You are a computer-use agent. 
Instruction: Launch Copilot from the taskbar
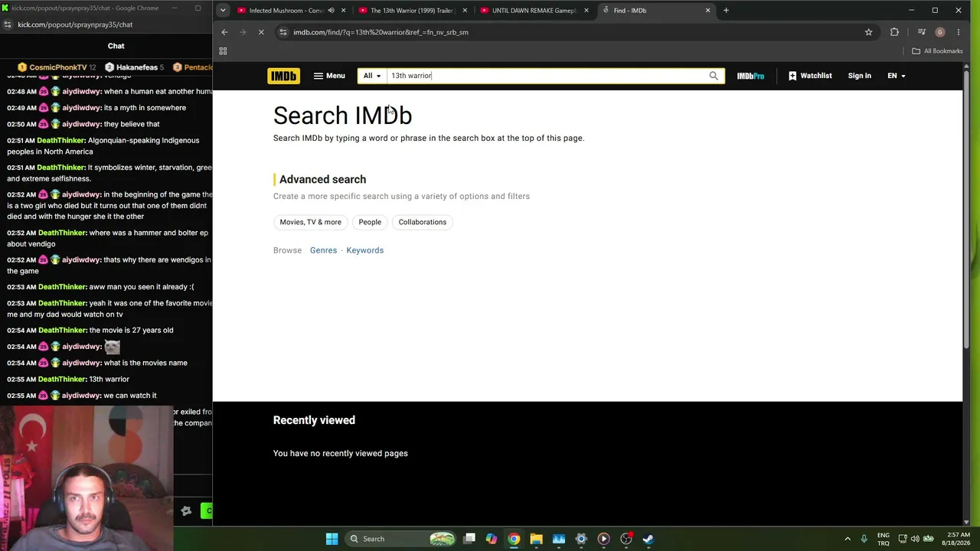[492, 539]
